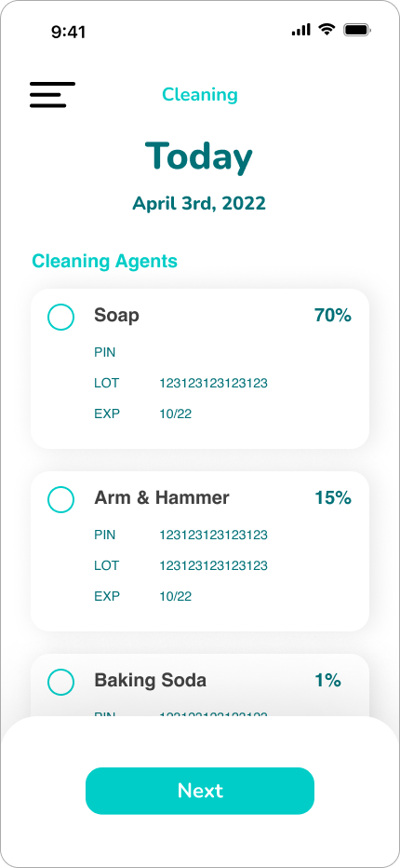Image resolution: width=400 pixels, height=868 pixels.
Task: Tap the Today heading
Action: (x=199, y=157)
